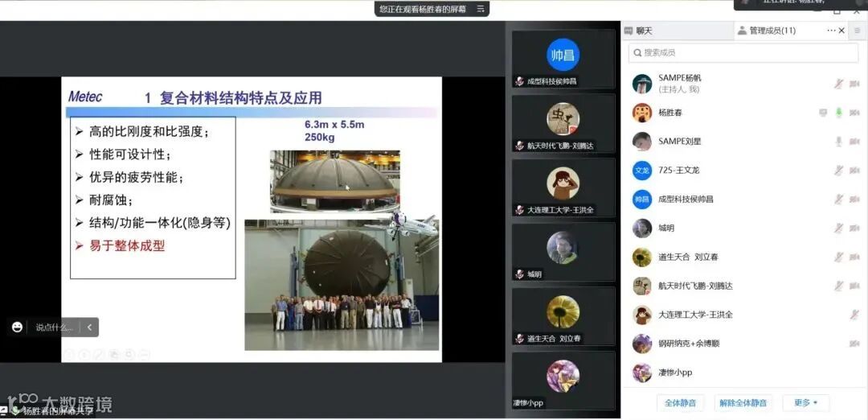The height and width of the screenshot is (420, 868).
Task: Open 成型科技侯帅昌 video tile
Action: (563, 60)
